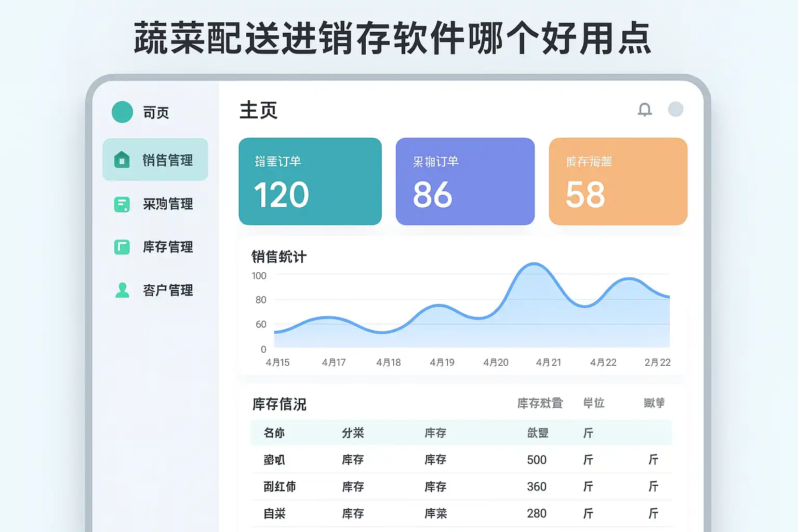The width and height of the screenshot is (798, 532).
Task: Click the home icon beside 销售管理
Action: (x=122, y=159)
